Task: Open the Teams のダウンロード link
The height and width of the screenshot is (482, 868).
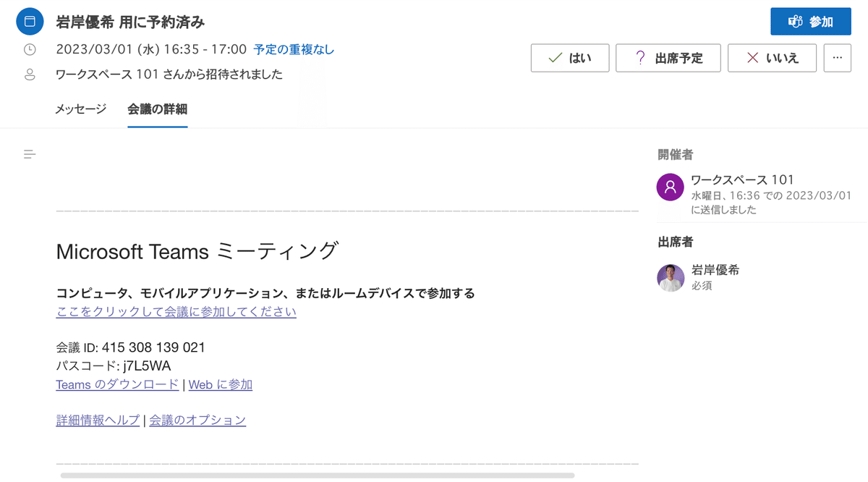Action: pos(117,384)
